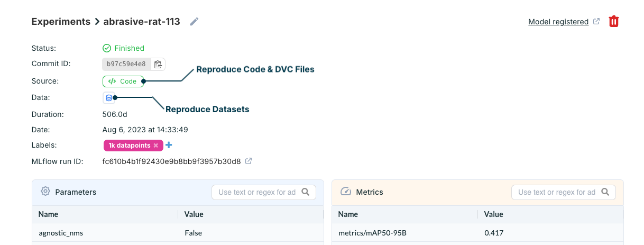Click the Parameters search magnifier icon

click(x=305, y=192)
